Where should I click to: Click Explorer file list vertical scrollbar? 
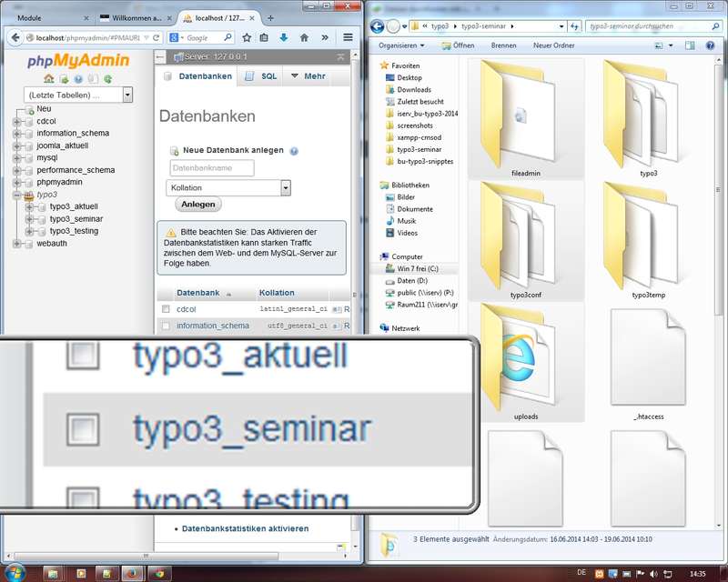pyautogui.click(x=719, y=190)
